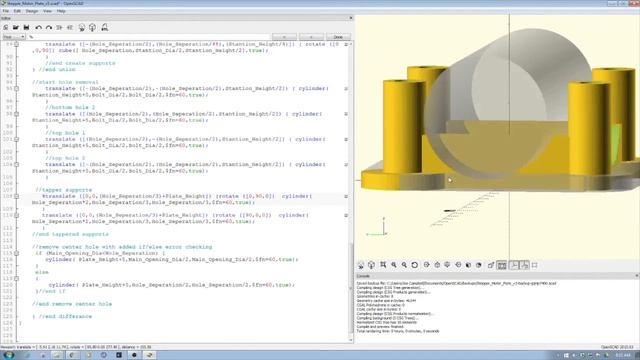
Task: Open the Help menu
Action: click(61, 11)
